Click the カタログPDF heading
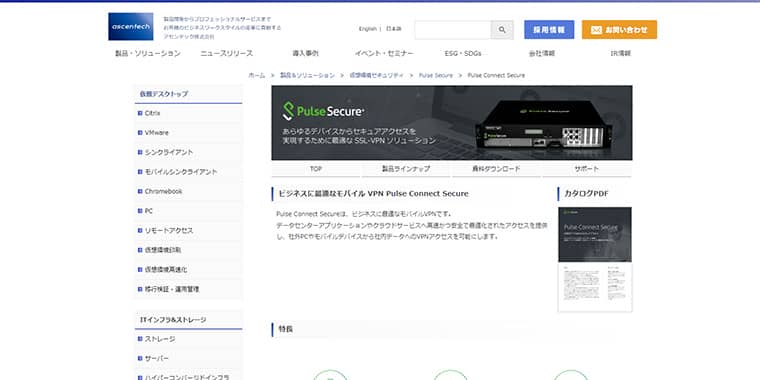 click(586, 194)
